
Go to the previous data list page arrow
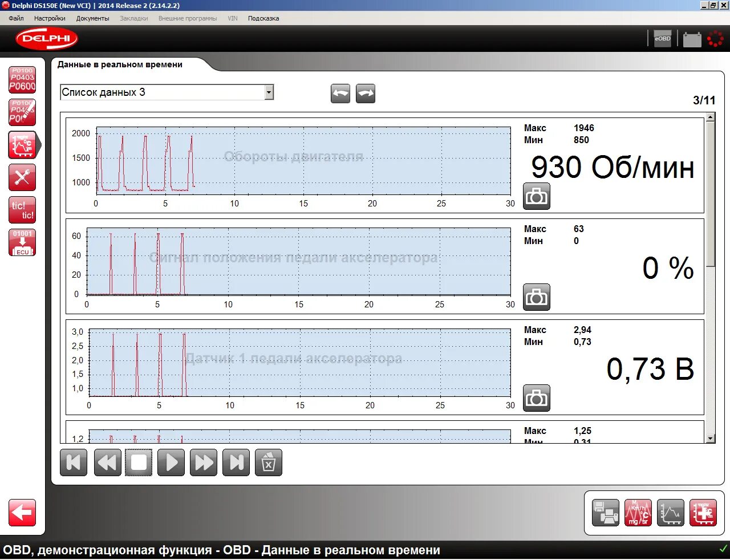pyautogui.click(x=340, y=94)
